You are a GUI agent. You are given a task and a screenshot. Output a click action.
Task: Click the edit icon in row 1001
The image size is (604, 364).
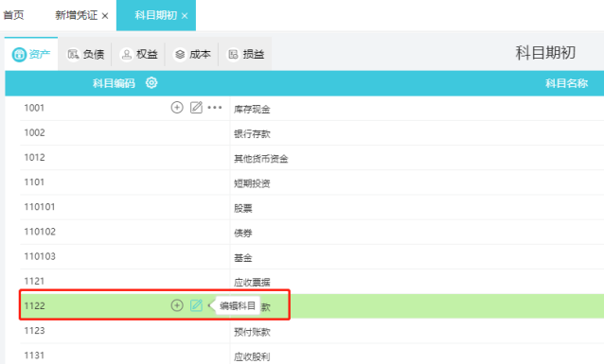pyautogui.click(x=196, y=108)
